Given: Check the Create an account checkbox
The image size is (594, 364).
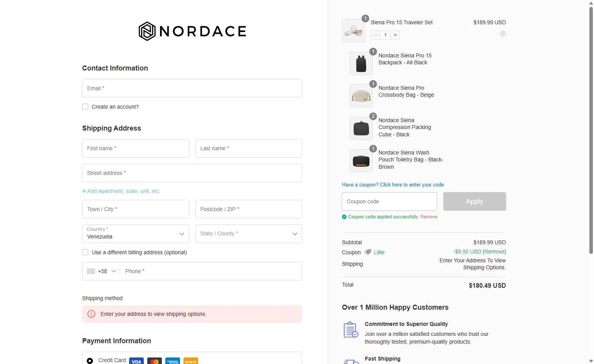Looking at the screenshot, I should click(85, 107).
